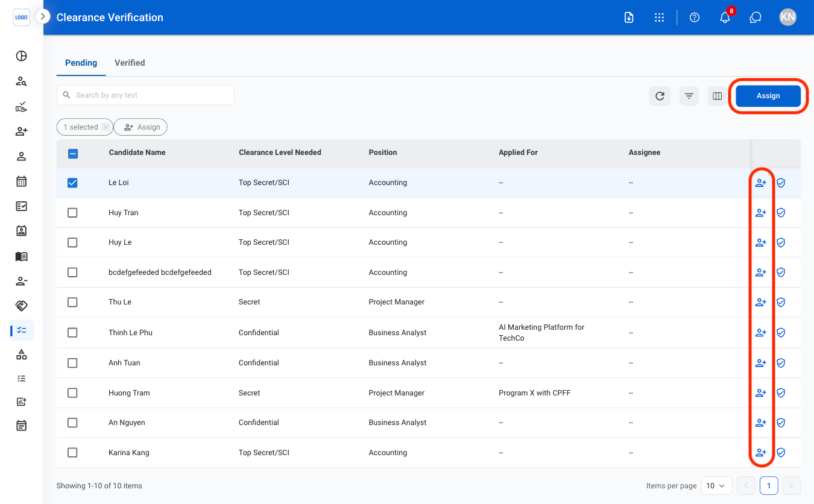The height and width of the screenshot is (504, 814).
Task: Go to the previous page arrow
Action: point(746,485)
